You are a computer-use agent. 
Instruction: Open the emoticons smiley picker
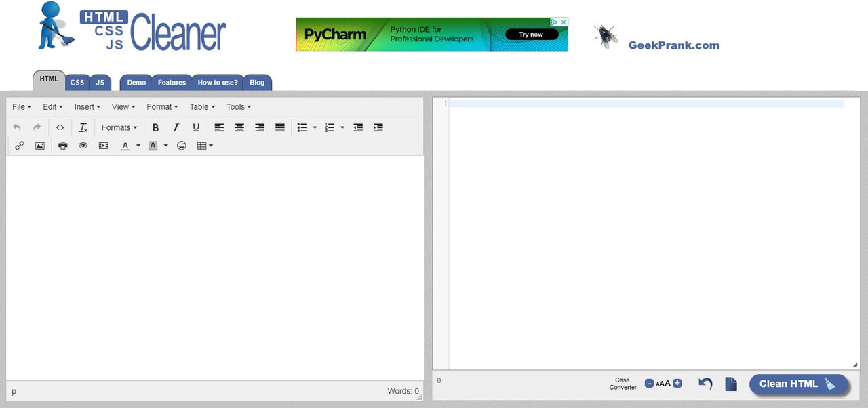[x=182, y=146]
